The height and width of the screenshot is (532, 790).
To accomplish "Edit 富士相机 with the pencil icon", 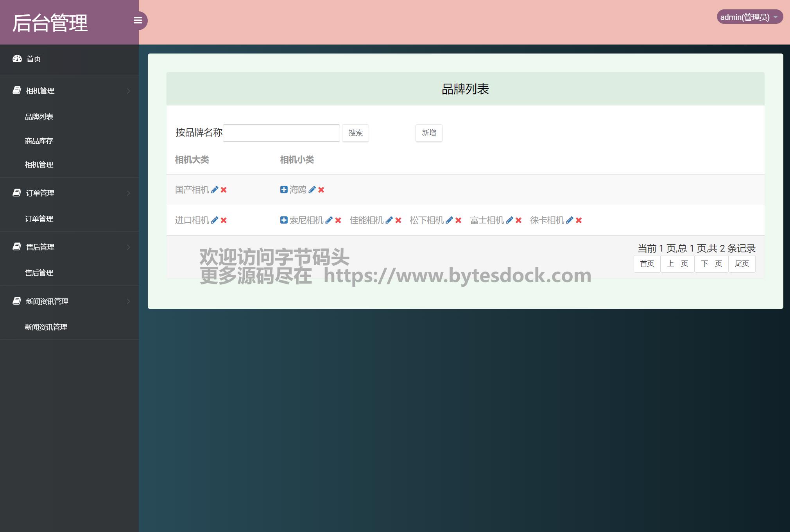I will tap(509, 220).
